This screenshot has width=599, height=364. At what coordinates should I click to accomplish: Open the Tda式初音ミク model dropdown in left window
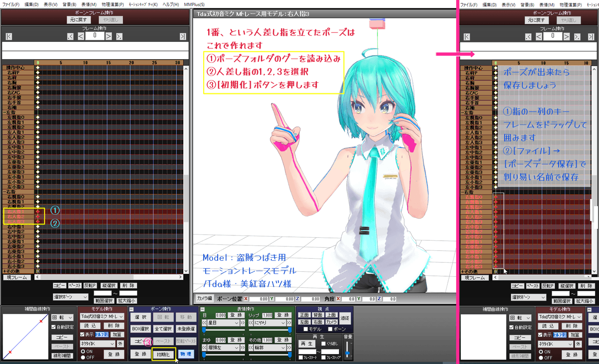(101, 317)
